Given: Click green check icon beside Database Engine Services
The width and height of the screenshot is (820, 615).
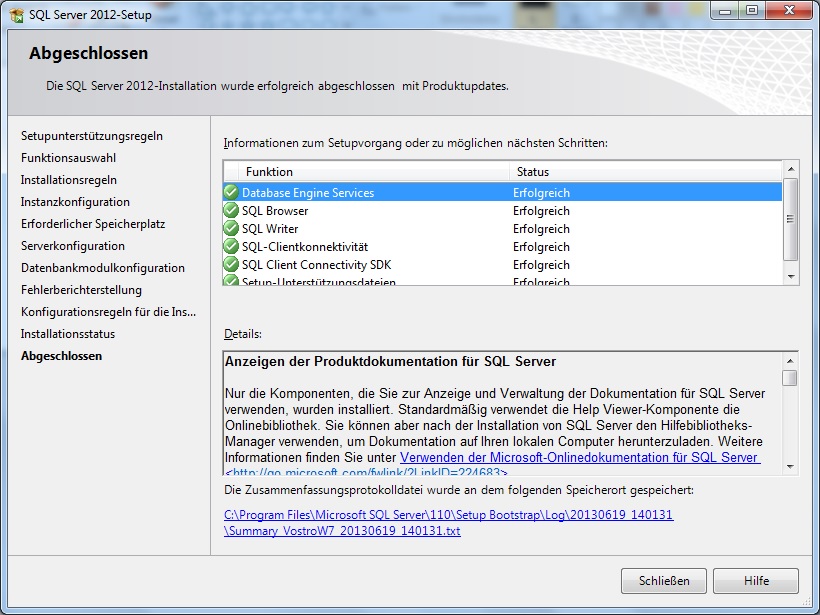Looking at the screenshot, I should pos(231,192).
